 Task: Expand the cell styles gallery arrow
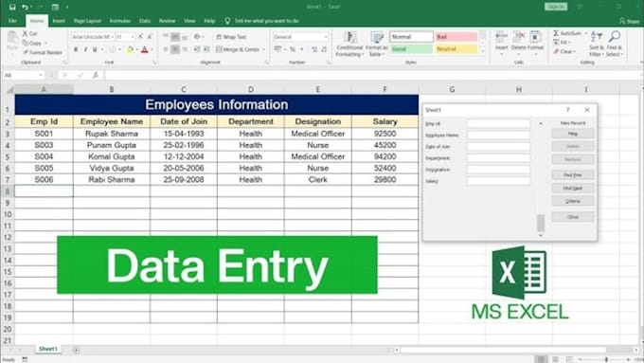point(483,52)
